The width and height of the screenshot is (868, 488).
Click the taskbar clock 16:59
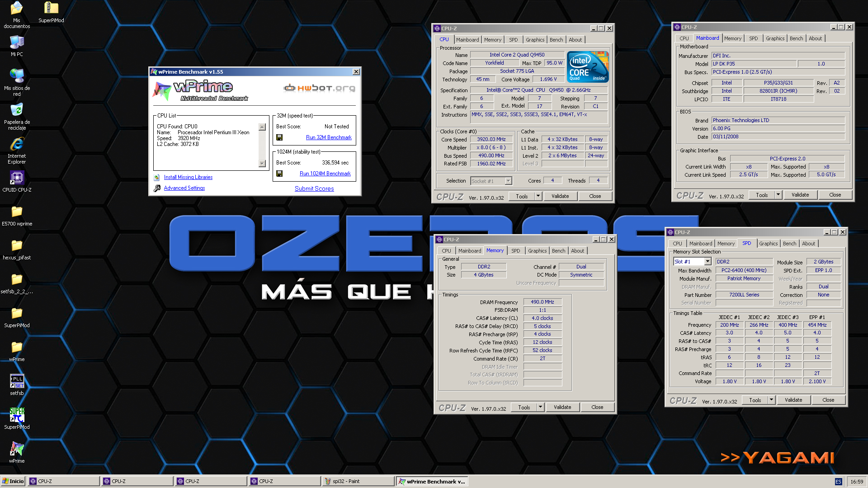click(857, 482)
